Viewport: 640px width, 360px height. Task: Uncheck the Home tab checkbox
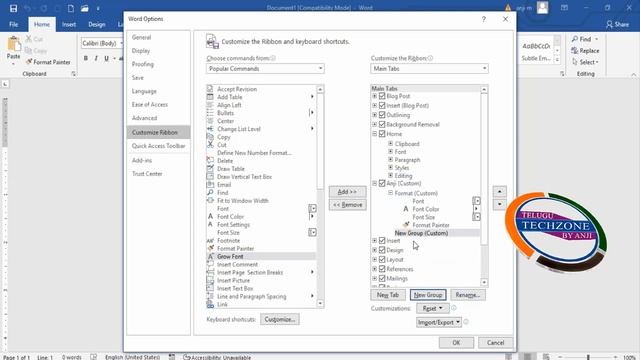[x=382, y=133]
